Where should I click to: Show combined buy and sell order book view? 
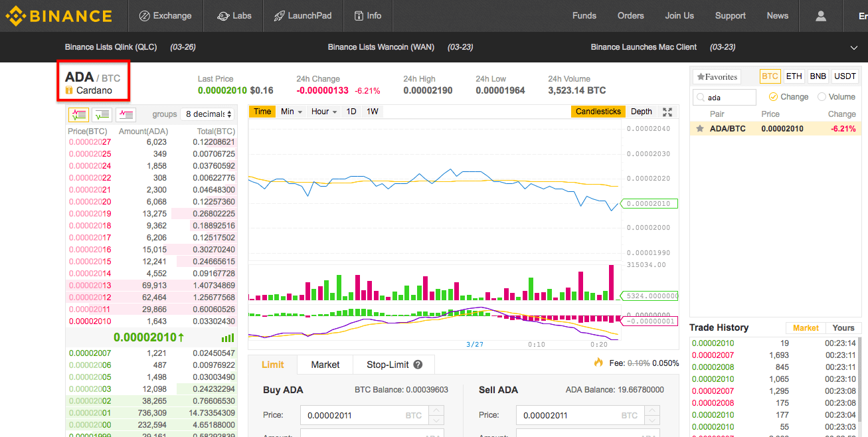point(78,114)
